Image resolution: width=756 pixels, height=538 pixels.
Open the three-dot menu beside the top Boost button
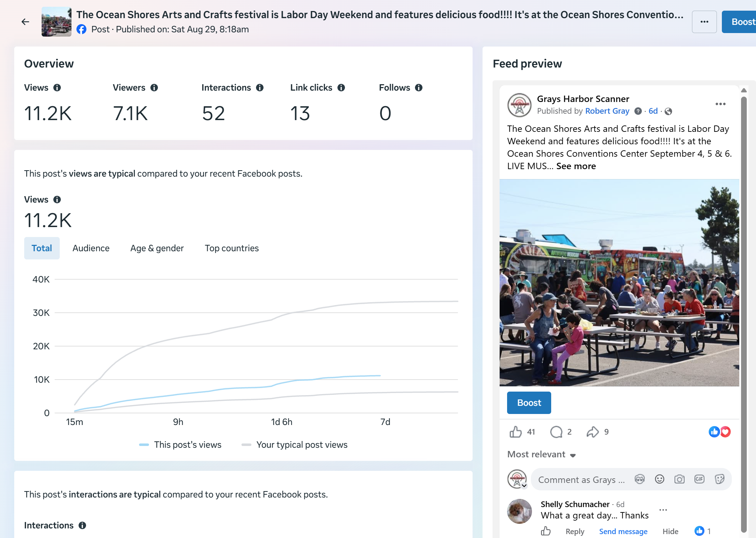coord(704,22)
